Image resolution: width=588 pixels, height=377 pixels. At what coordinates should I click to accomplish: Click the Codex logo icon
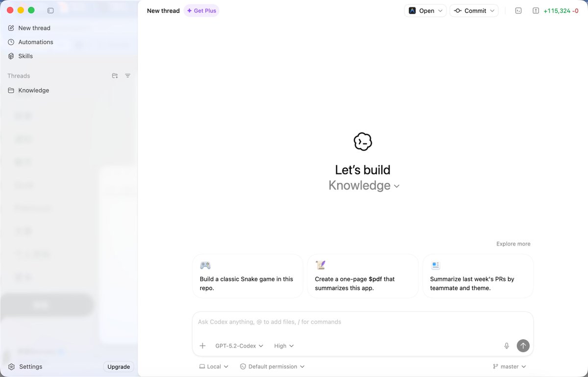coord(363,142)
